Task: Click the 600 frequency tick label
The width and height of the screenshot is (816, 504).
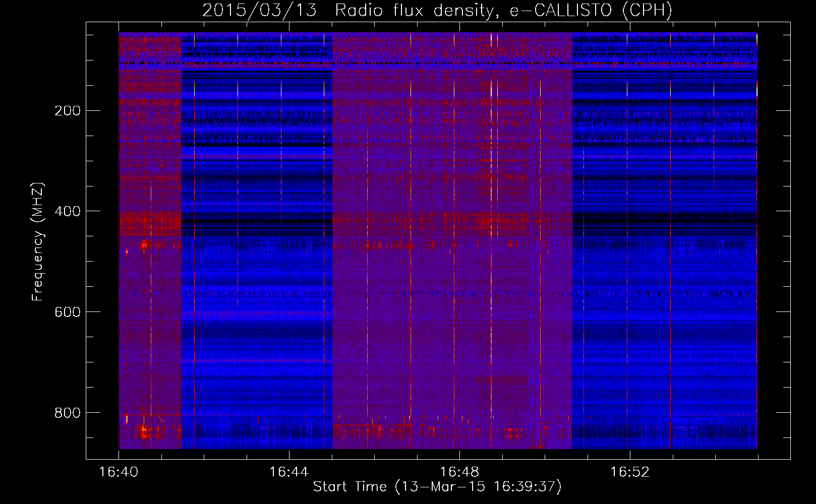Action: 68,312
